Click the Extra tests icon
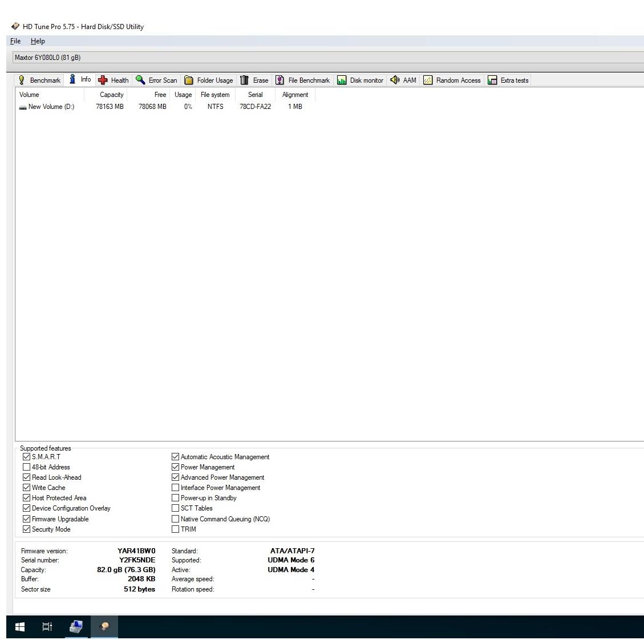This screenshot has height=644, width=644. coord(492,80)
